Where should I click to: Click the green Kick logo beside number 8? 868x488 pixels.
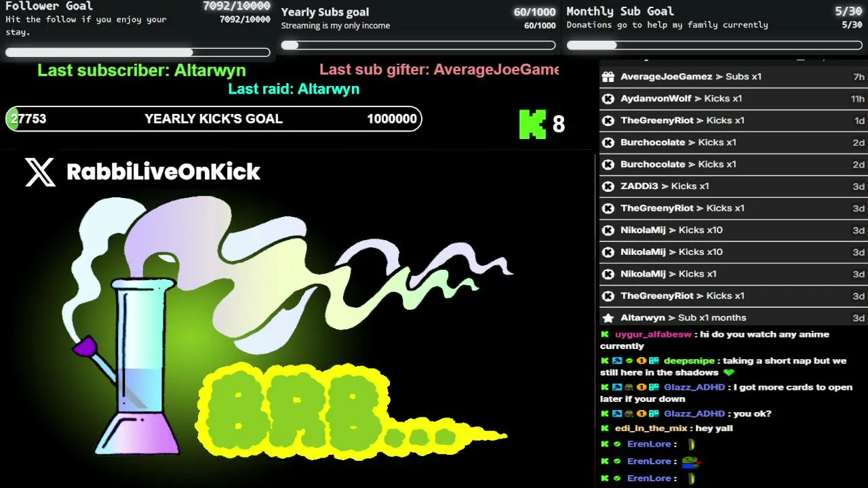click(x=532, y=124)
